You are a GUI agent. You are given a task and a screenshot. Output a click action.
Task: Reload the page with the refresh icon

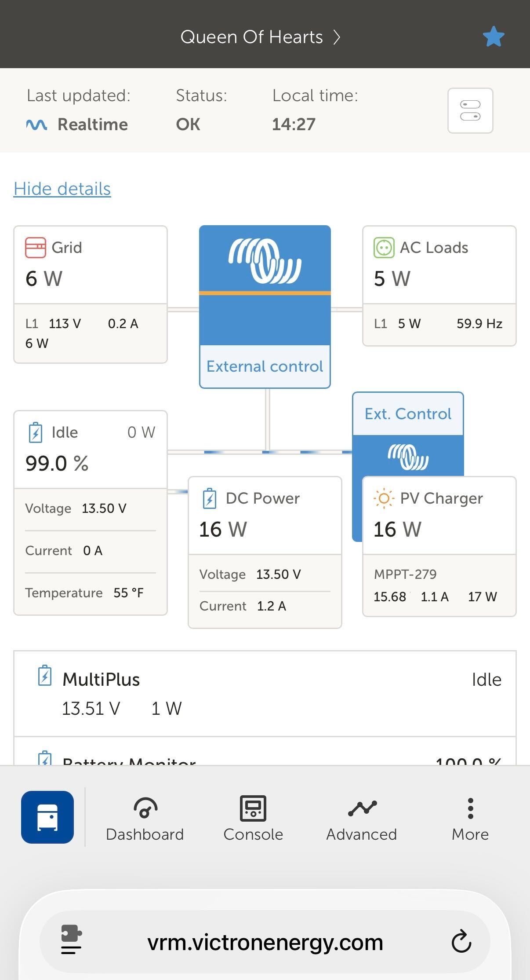tap(461, 942)
